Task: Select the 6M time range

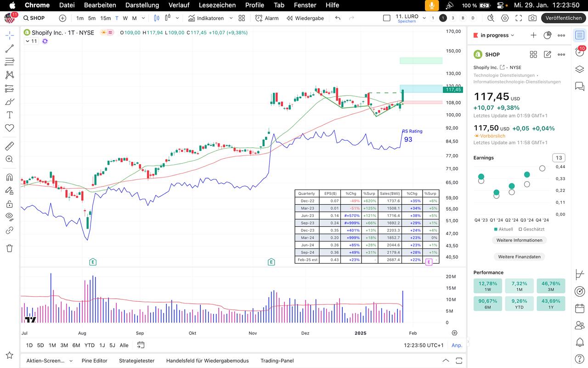Action: click(x=76, y=345)
